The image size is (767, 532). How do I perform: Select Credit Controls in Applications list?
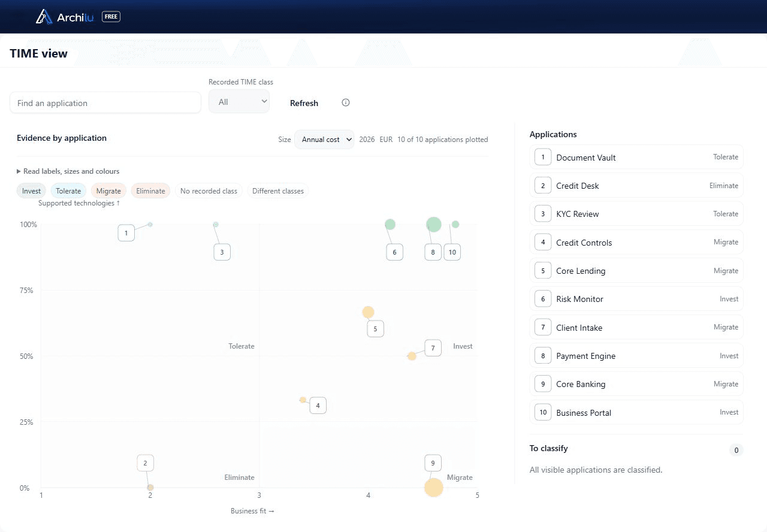click(x=636, y=242)
